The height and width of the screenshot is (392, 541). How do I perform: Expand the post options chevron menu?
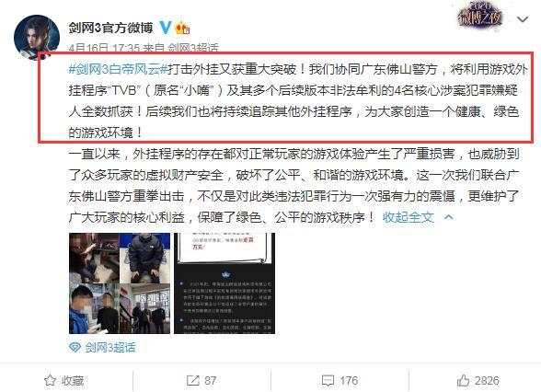pyautogui.click(x=523, y=19)
